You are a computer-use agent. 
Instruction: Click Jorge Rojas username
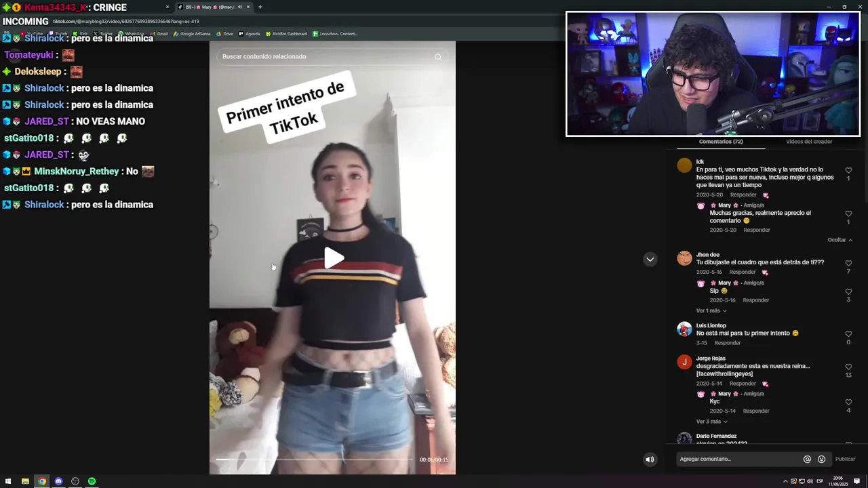[711, 359]
